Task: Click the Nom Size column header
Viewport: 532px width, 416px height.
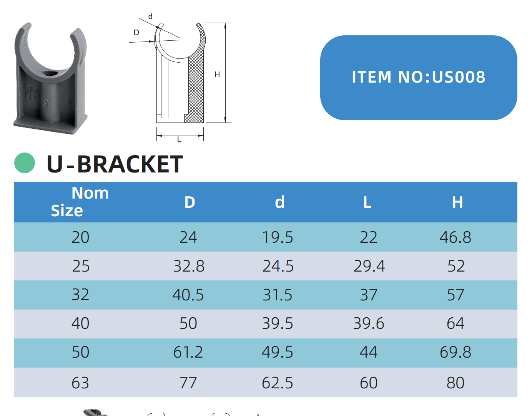Action: 80,202
